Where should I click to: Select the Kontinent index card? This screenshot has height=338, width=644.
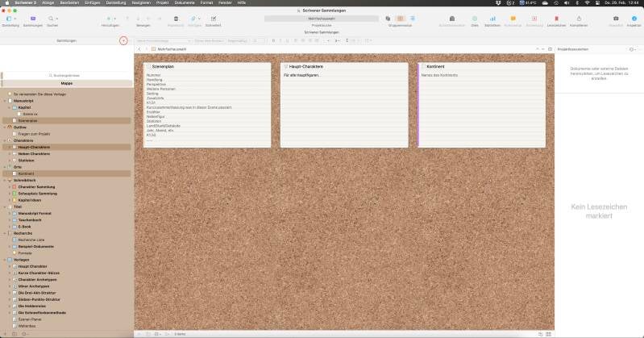[x=482, y=105]
